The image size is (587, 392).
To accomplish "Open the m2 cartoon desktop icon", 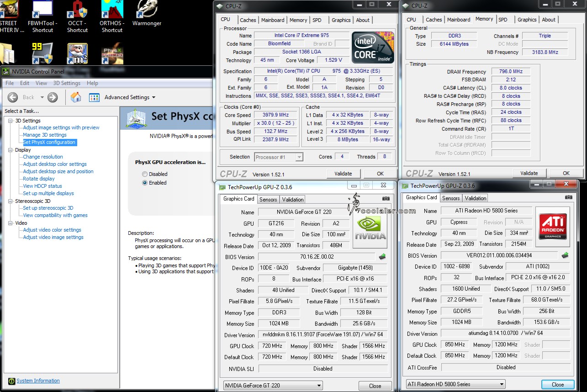I will [x=77, y=54].
